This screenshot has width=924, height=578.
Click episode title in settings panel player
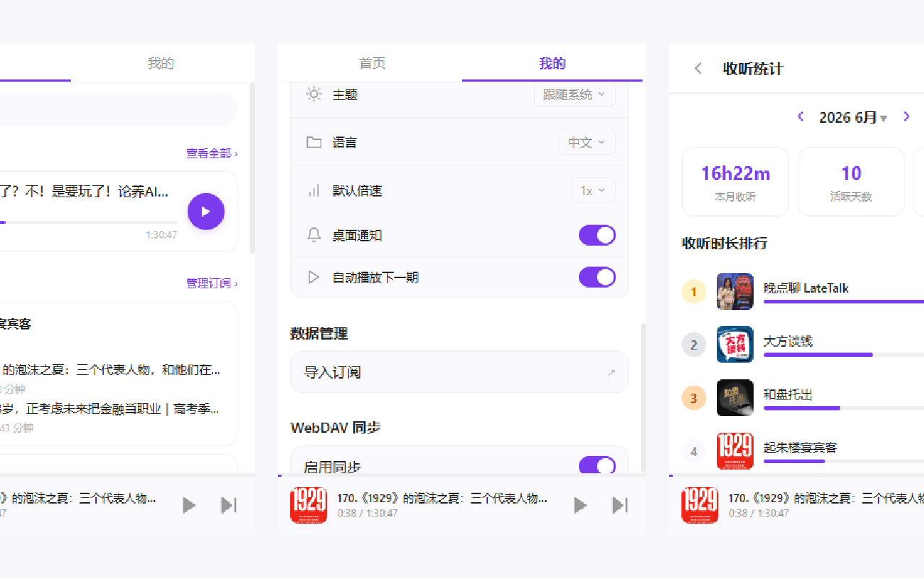pyautogui.click(x=443, y=498)
